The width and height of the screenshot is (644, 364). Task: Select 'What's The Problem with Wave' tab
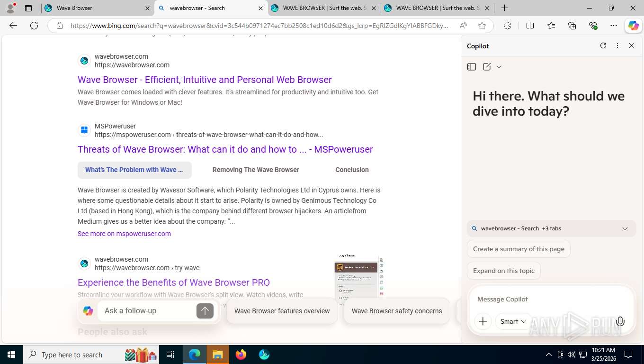[x=134, y=170]
